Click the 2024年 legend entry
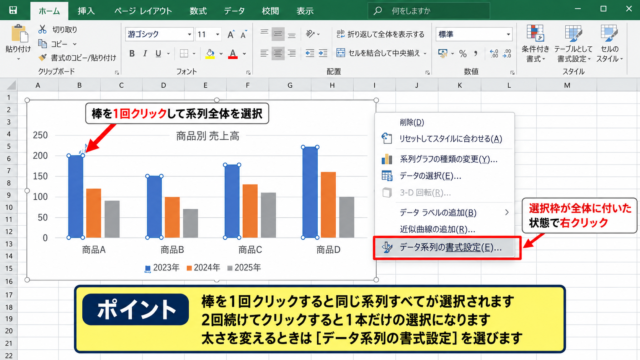640x360 pixels. pos(203,268)
